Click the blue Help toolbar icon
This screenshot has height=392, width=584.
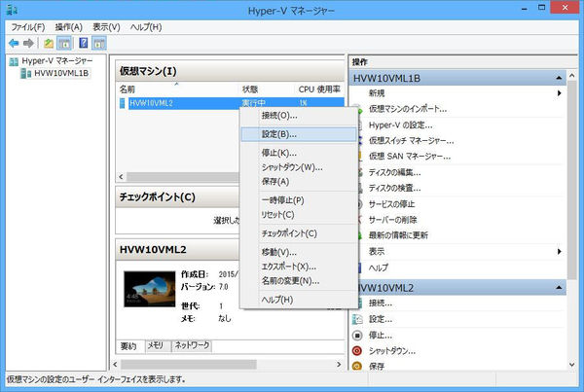click(x=84, y=43)
